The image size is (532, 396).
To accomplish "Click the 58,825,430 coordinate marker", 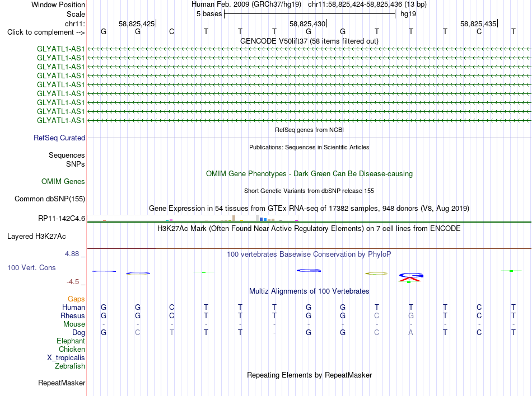I will coord(307,23).
